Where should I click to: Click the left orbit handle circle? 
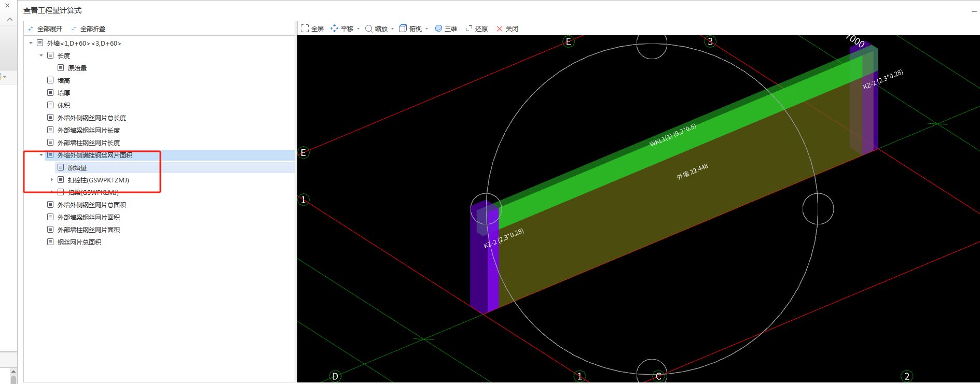pyautogui.click(x=486, y=209)
